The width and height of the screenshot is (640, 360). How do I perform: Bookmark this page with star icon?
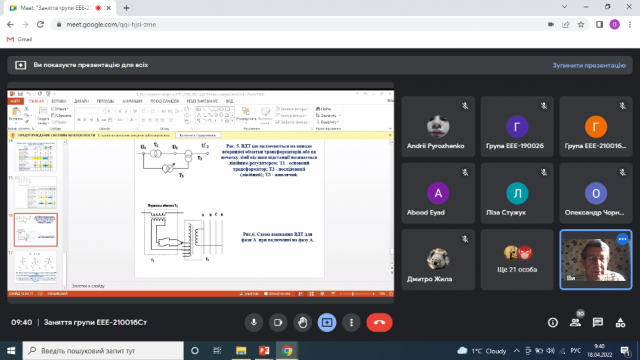[x=581, y=24]
